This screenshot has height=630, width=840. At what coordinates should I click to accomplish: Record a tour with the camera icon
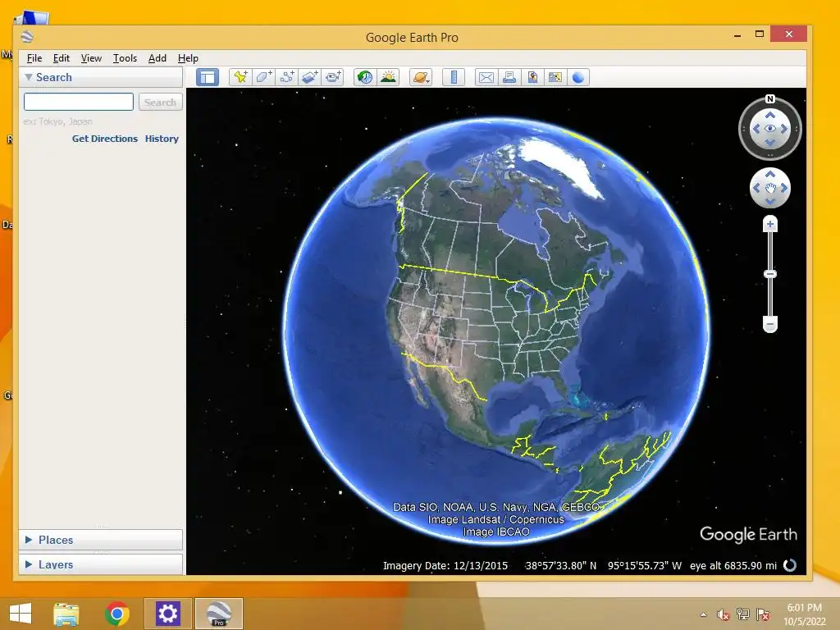(x=333, y=77)
